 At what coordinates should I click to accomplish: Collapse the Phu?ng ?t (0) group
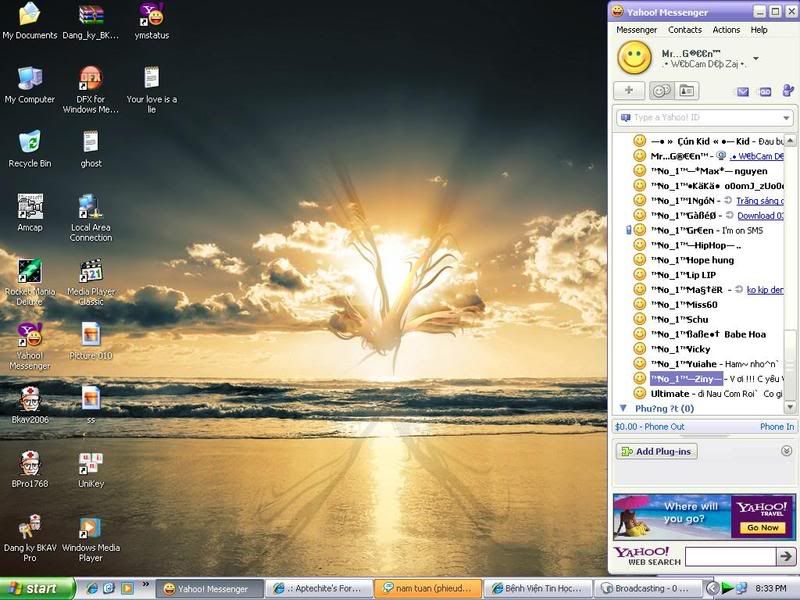point(622,408)
